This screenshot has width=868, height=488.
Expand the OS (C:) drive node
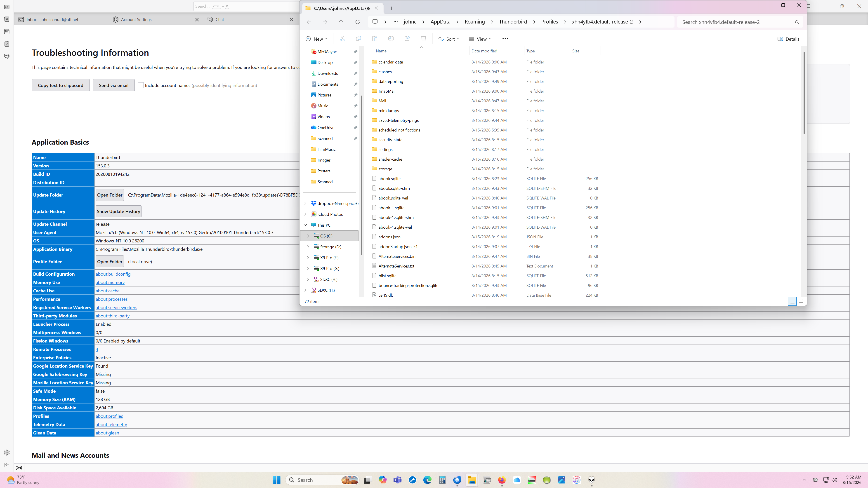pos(308,236)
